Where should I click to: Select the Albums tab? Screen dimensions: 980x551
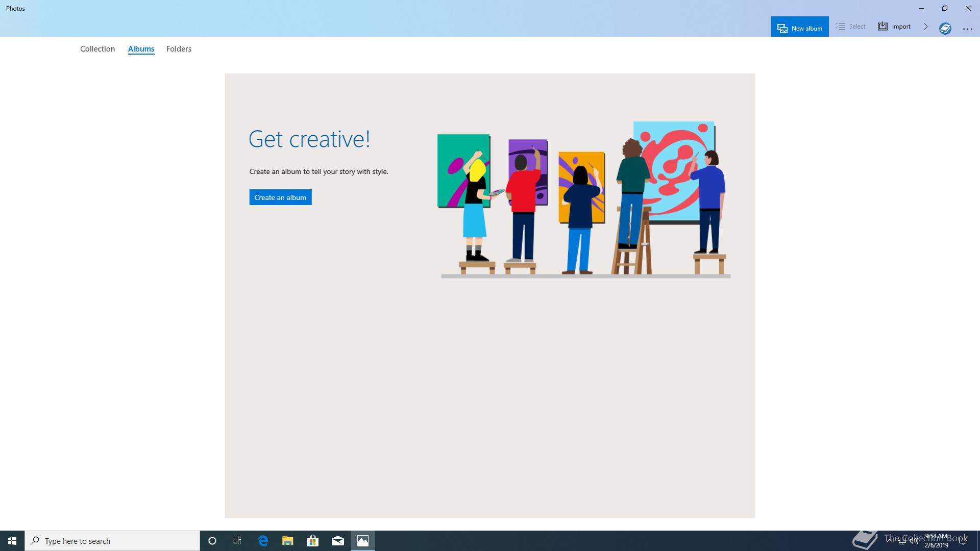[141, 49]
